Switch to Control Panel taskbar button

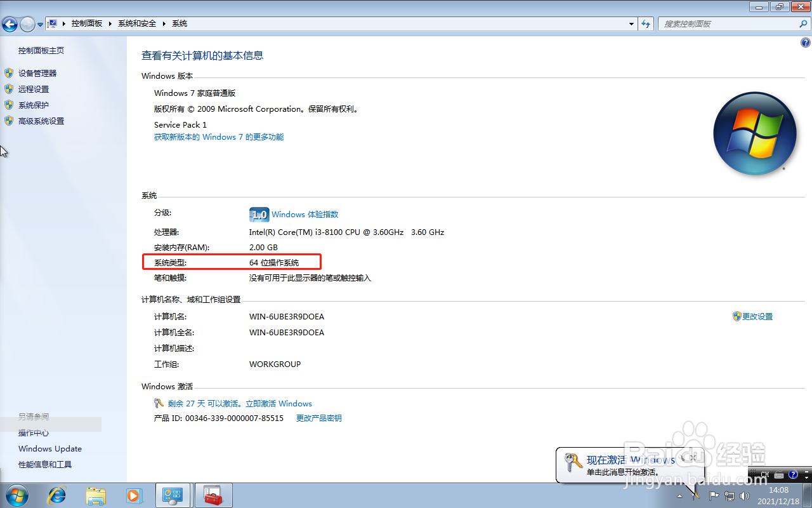coord(173,495)
